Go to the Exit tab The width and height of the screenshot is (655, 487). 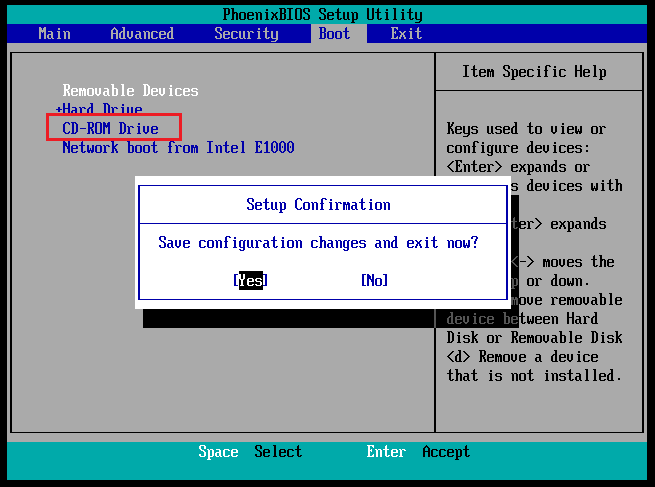[406, 33]
